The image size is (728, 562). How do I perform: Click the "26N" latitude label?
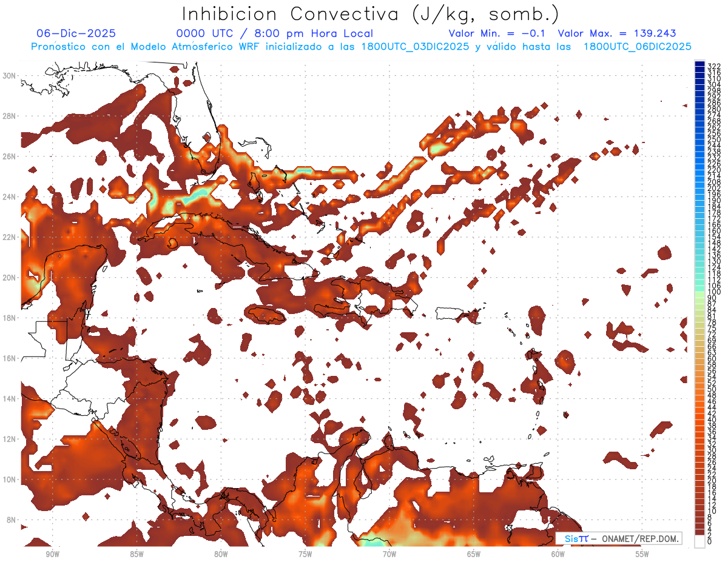click(10, 156)
